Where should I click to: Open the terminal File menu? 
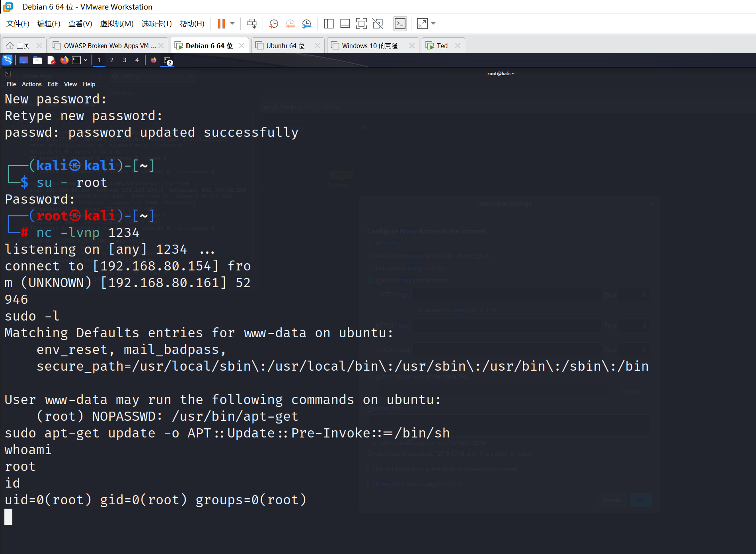click(x=11, y=84)
